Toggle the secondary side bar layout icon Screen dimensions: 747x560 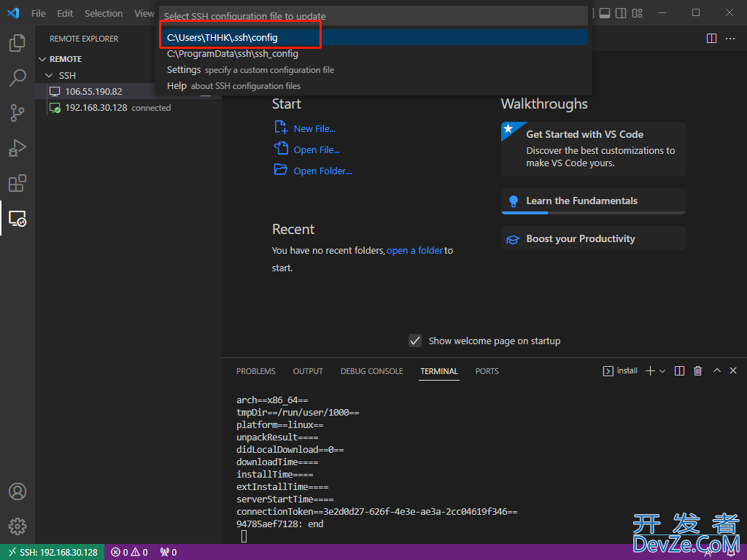[x=621, y=13]
